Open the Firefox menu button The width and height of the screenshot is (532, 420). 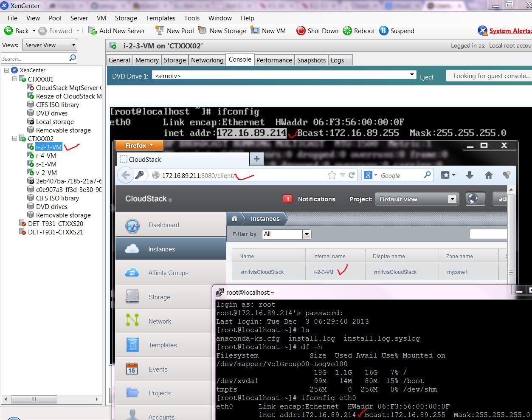click(139, 145)
